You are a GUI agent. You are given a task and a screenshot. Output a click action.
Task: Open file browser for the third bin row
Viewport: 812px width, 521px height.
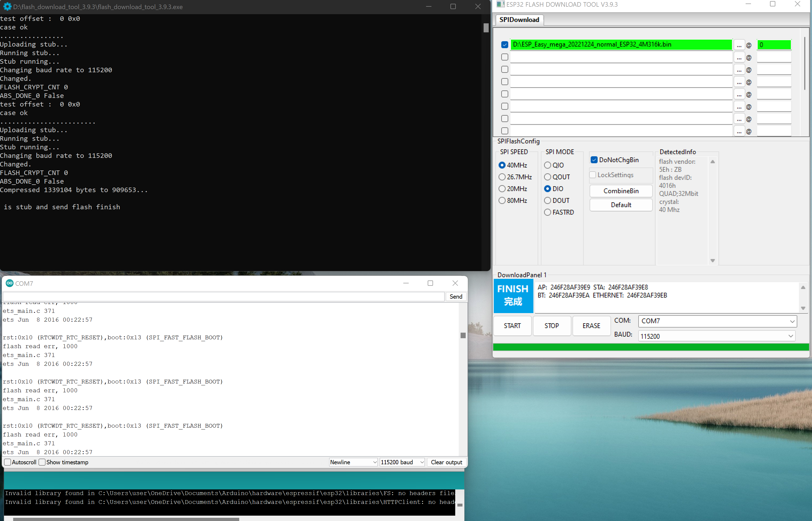pyautogui.click(x=739, y=69)
